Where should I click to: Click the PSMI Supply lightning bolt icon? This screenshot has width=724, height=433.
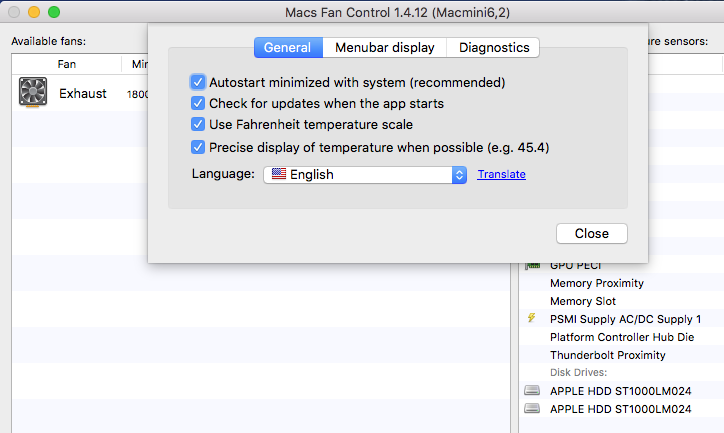(x=532, y=319)
